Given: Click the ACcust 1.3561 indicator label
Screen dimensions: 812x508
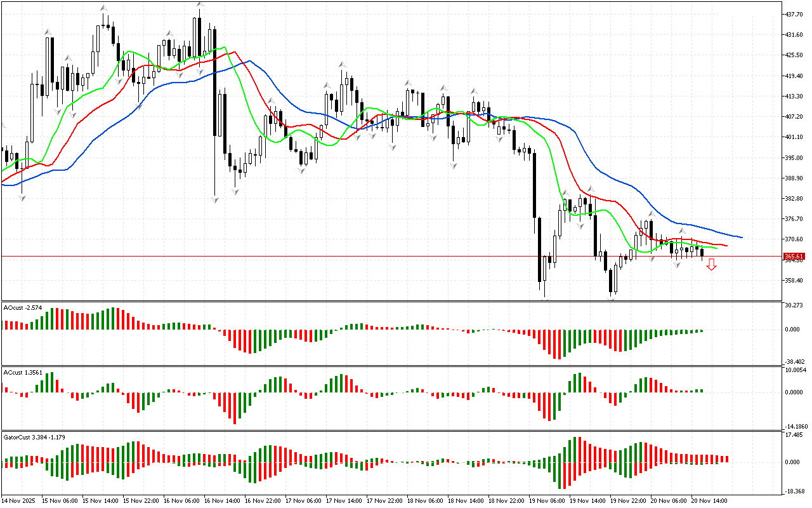Looking at the screenshot, I should 23,372.
